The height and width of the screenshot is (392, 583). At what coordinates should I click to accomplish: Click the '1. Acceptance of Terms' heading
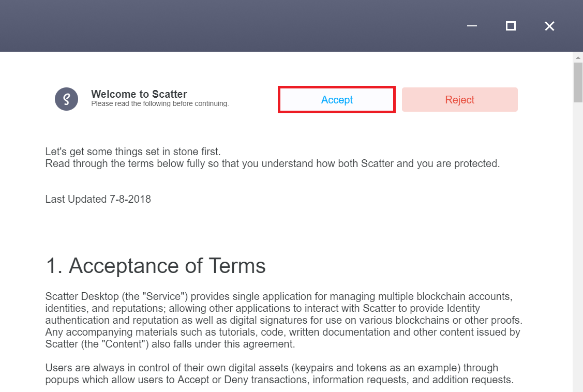click(x=155, y=266)
